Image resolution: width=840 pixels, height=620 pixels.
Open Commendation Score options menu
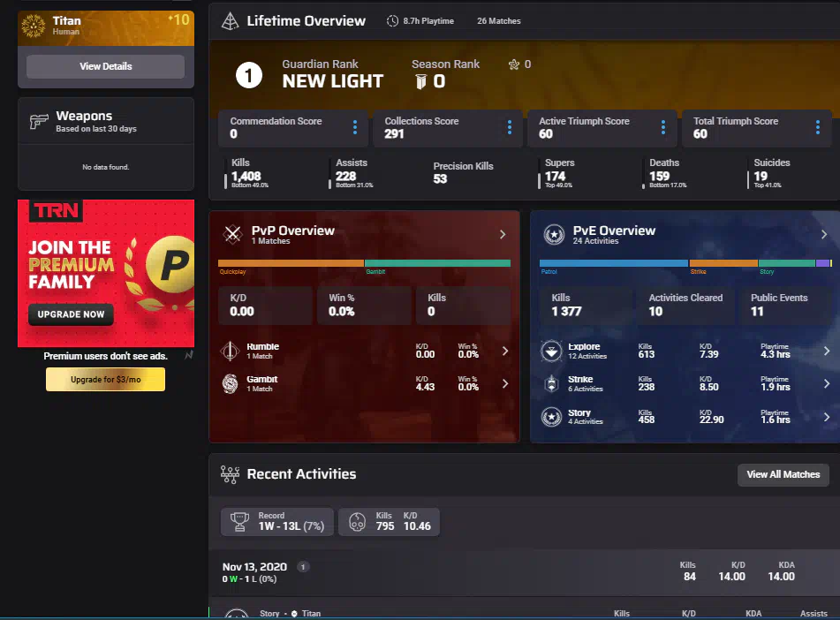[355, 128]
